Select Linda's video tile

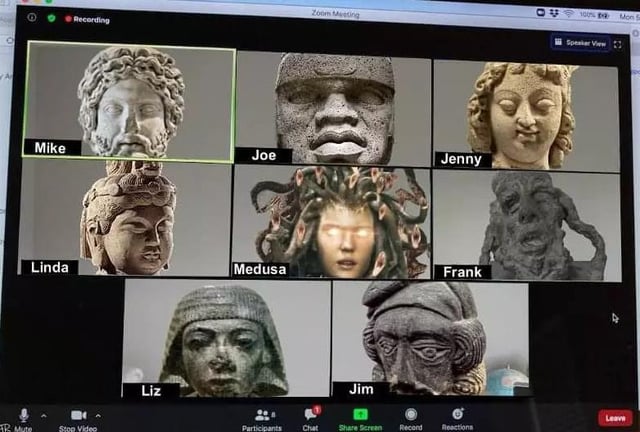click(125, 217)
